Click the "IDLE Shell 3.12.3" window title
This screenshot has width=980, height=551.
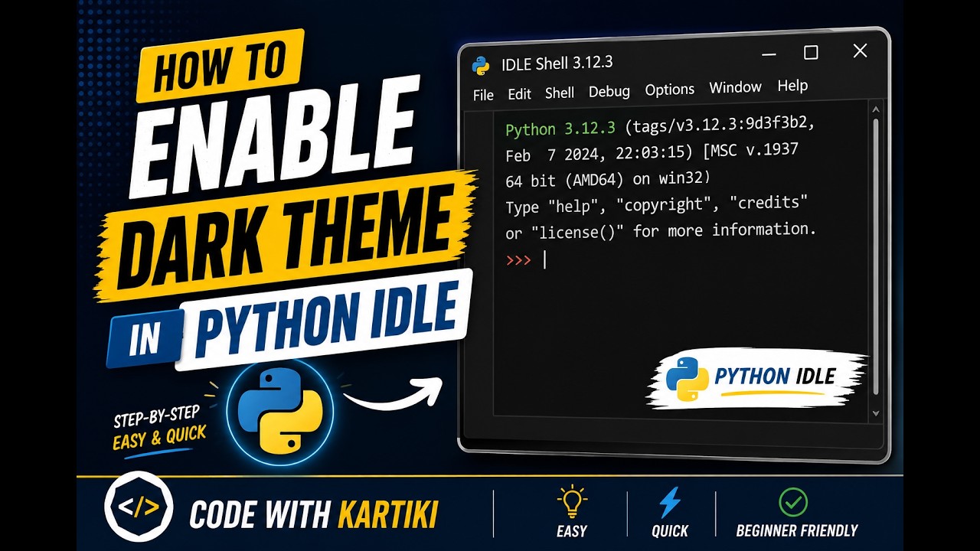pos(557,64)
